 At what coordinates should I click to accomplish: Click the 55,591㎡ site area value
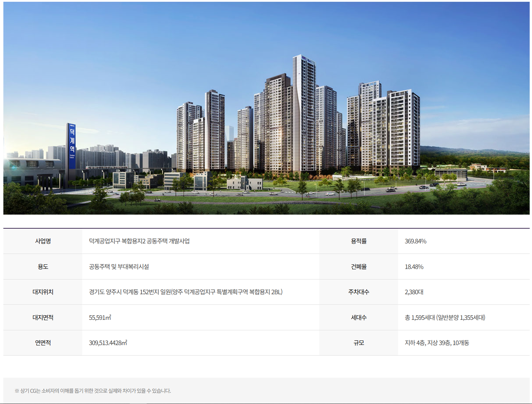100,318
